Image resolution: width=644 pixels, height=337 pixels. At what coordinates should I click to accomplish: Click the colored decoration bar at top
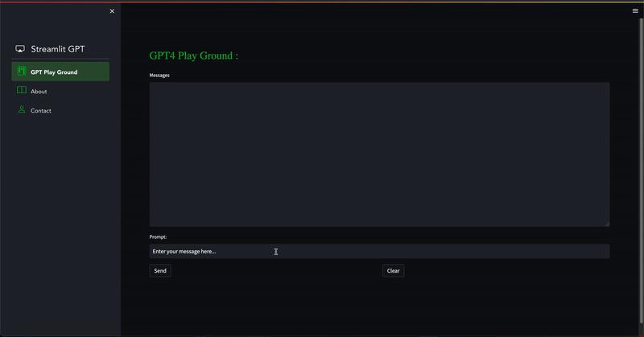pos(322,2)
